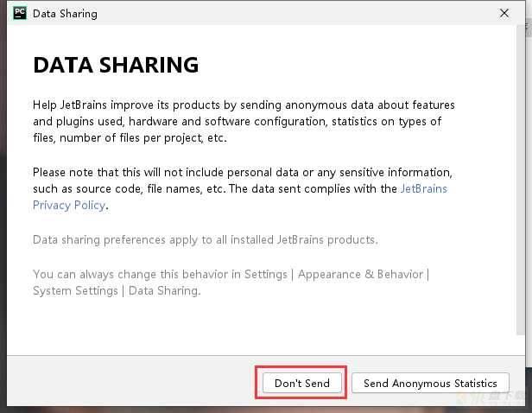Click the bold DATA SHARING heading
This screenshot has width=532, height=413.
click(116, 65)
